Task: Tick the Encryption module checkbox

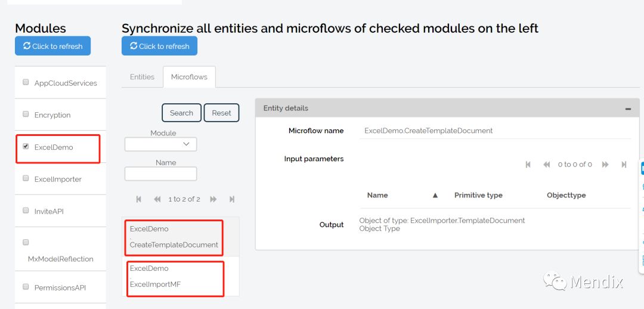Action: coord(26,114)
